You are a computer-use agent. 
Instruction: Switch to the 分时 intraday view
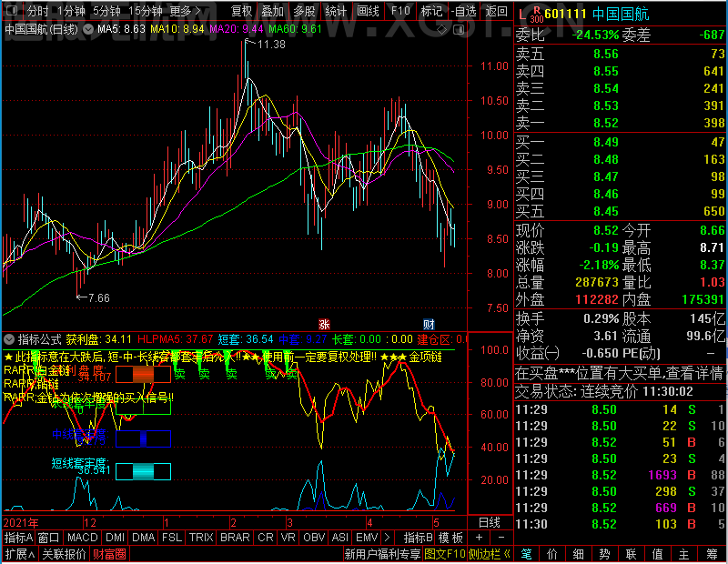[x=37, y=11]
